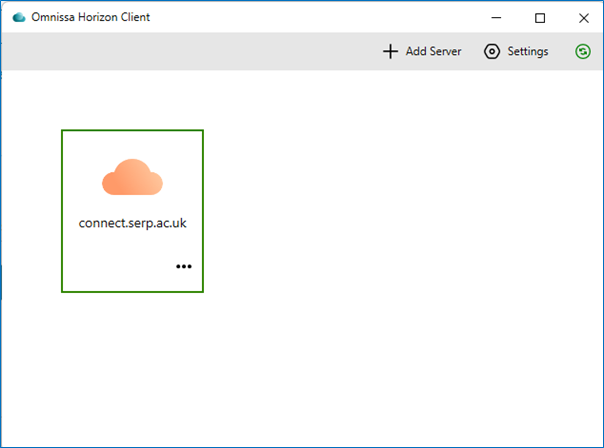Image resolution: width=604 pixels, height=448 pixels.
Task: Select the orange cloud server icon
Action: coord(132,177)
